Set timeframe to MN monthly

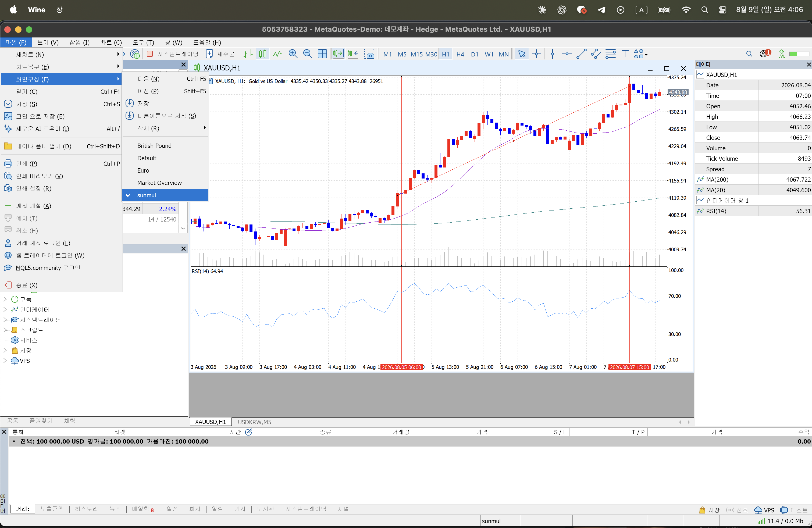[504, 54]
